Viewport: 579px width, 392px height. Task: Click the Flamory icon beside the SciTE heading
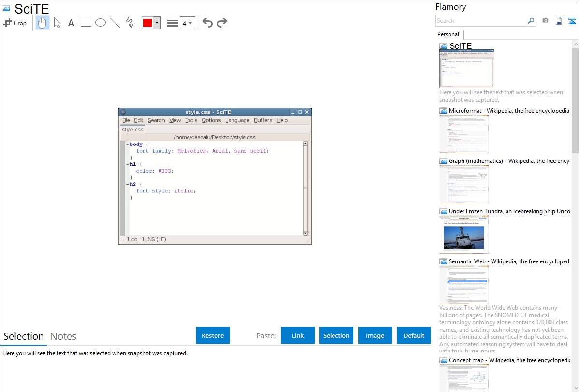pos(6,8)
